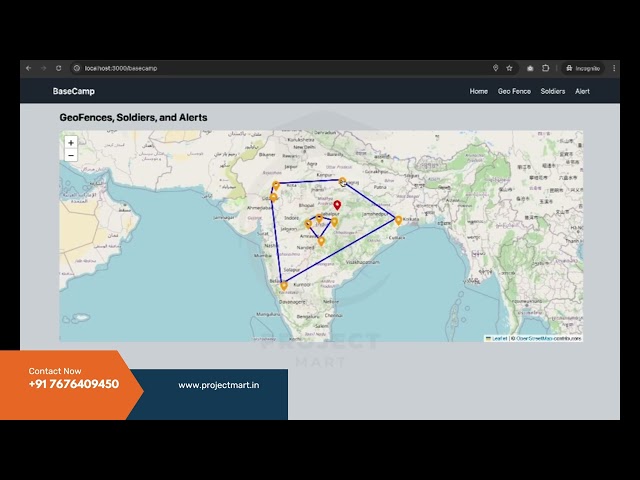
Task: Click the orange marker just above Nanded
Action: pos(321,242)
